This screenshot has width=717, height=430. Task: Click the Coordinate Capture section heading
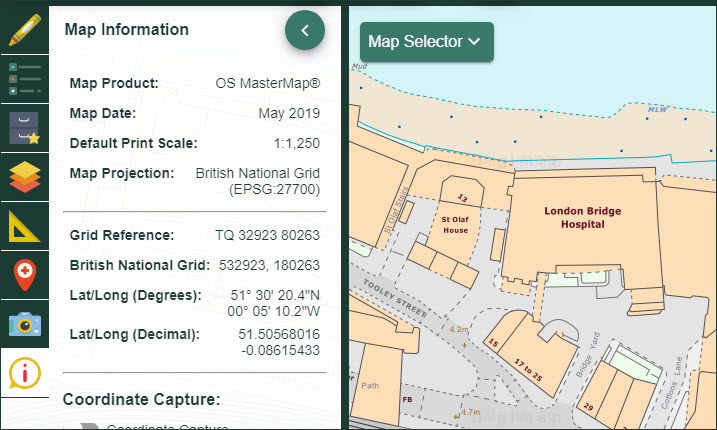coord(141,400)
